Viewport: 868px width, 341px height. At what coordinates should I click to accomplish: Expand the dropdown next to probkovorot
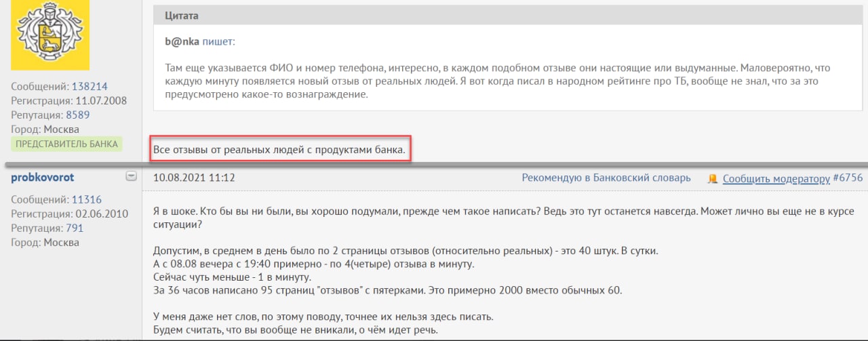coord(132,177)
